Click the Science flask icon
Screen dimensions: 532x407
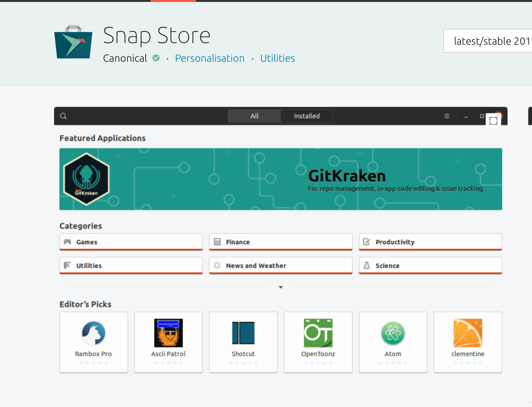click(367, 265)
